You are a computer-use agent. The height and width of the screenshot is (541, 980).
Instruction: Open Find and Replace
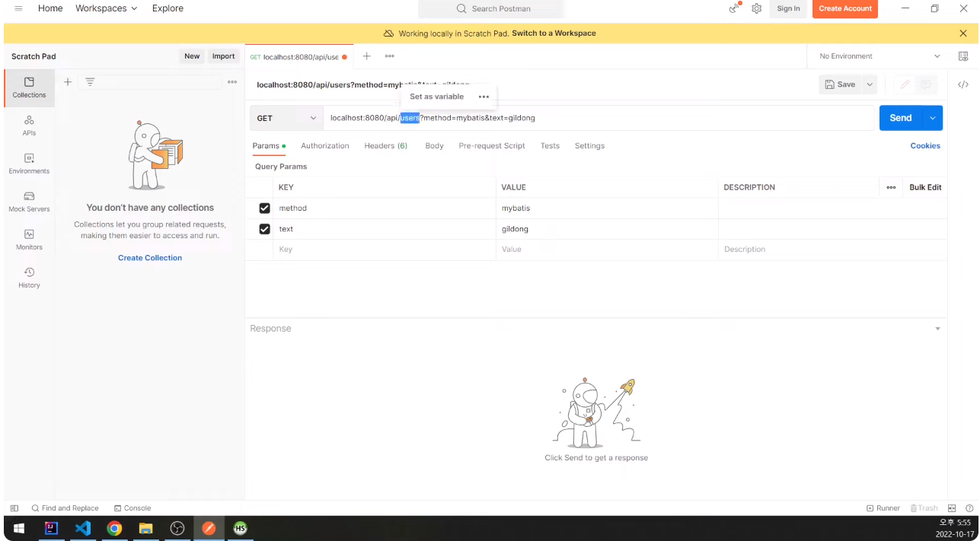click(x=65, y=508)
